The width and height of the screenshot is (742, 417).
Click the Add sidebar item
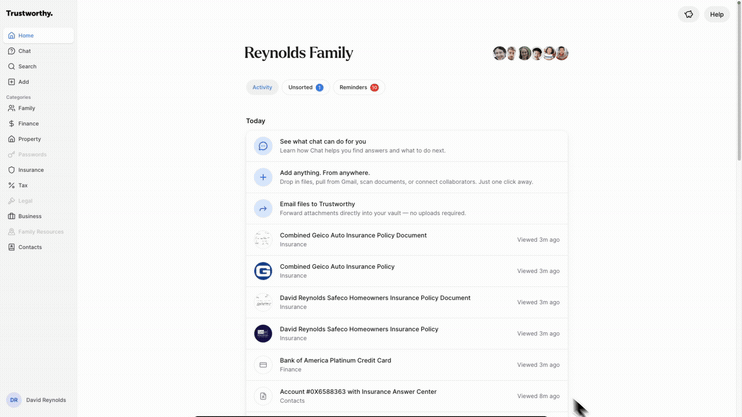(x=23, y=82)
